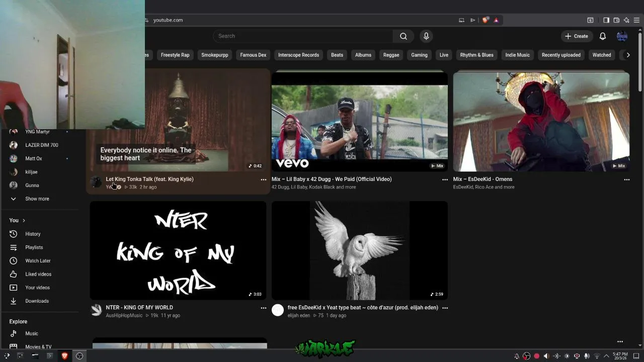644x362 pixels.
Task: Open Brave Wallet icon
Action: click(x=616, y=20)
